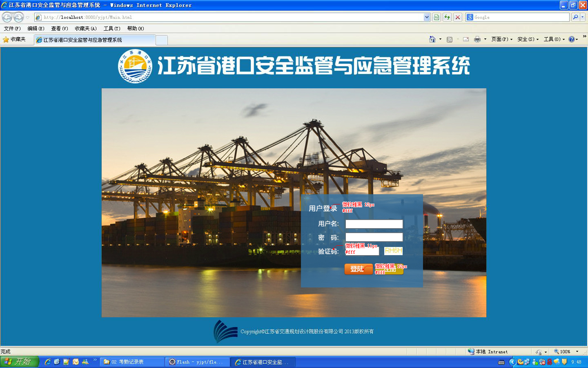
Task: Open the 工具(T) menu in menu bar
Action: tap(111, 29)
